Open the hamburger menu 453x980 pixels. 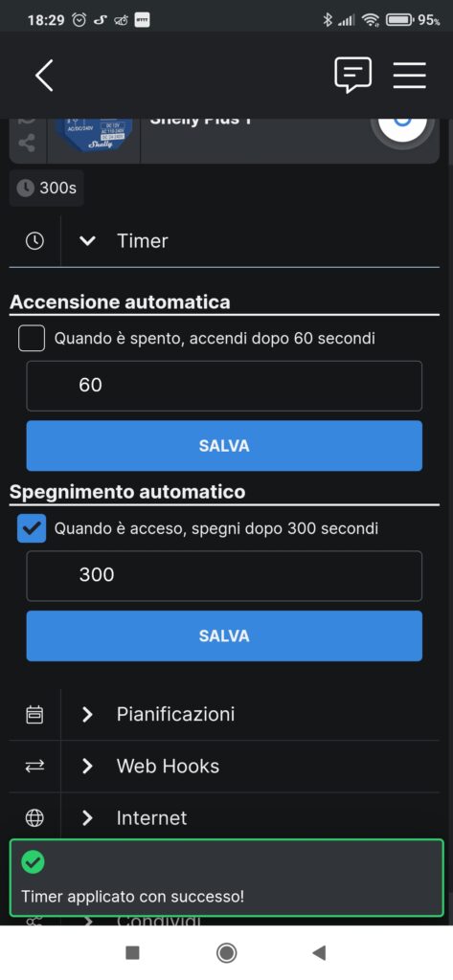tap(410, 76)
